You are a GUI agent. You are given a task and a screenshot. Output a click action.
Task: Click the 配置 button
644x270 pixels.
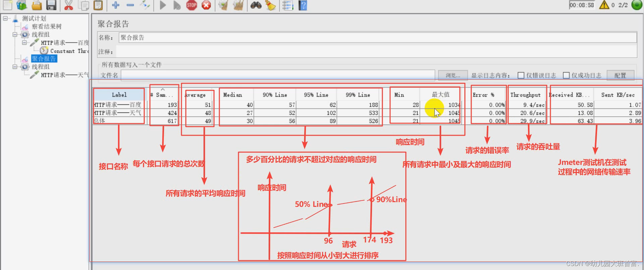[621, 75]
